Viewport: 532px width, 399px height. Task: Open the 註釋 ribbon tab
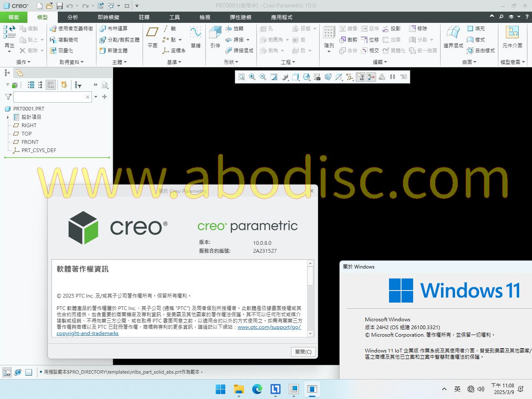tap(144, 17)
